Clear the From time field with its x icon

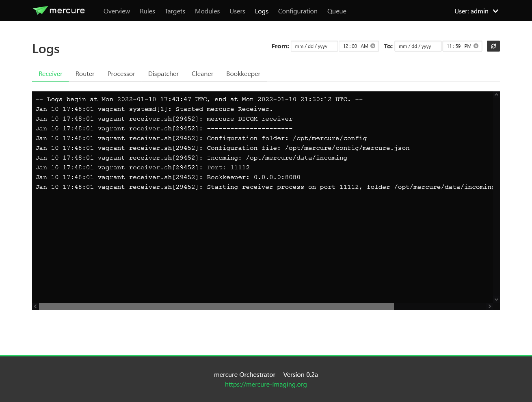pos(373,46)
